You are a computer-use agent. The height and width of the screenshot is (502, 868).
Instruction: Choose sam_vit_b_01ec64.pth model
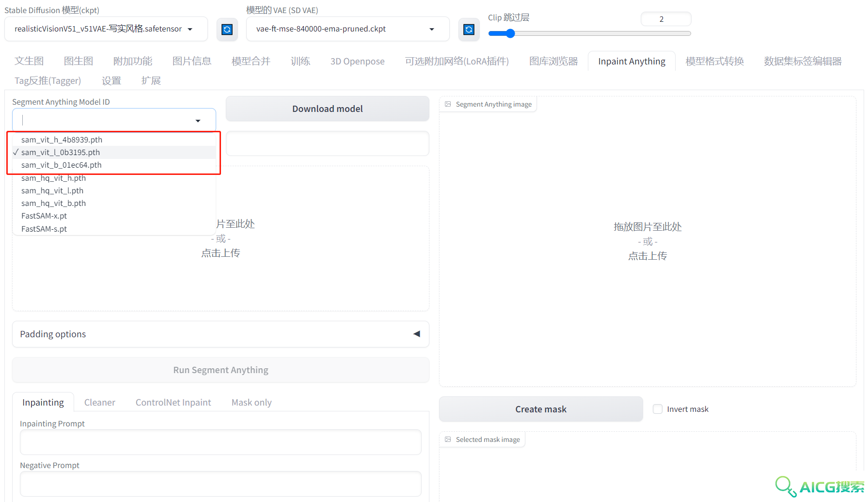coord(114,165)
